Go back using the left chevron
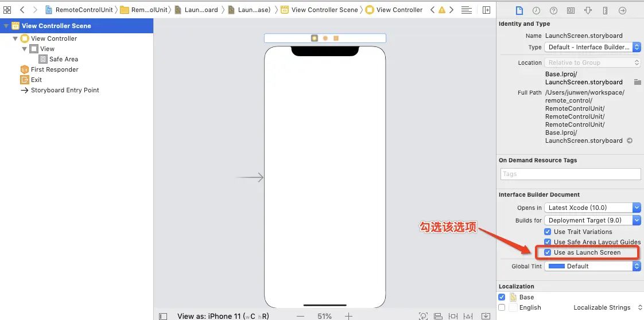This screenshot has width=644, height=320. click(22, 10)
